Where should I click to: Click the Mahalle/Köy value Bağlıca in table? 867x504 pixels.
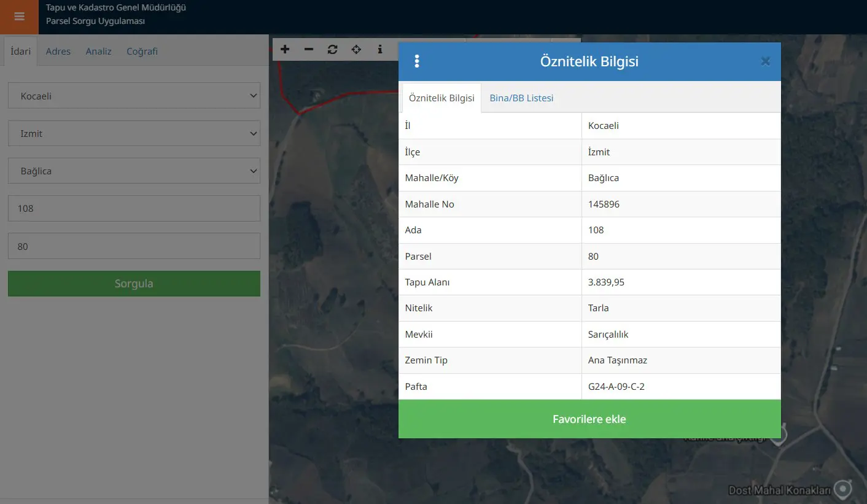point(604,178)
